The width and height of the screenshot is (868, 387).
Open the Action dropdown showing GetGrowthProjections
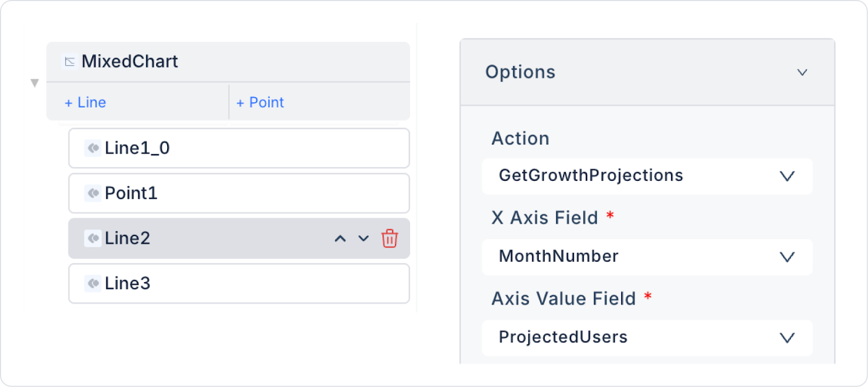click(x=647, y=176)
